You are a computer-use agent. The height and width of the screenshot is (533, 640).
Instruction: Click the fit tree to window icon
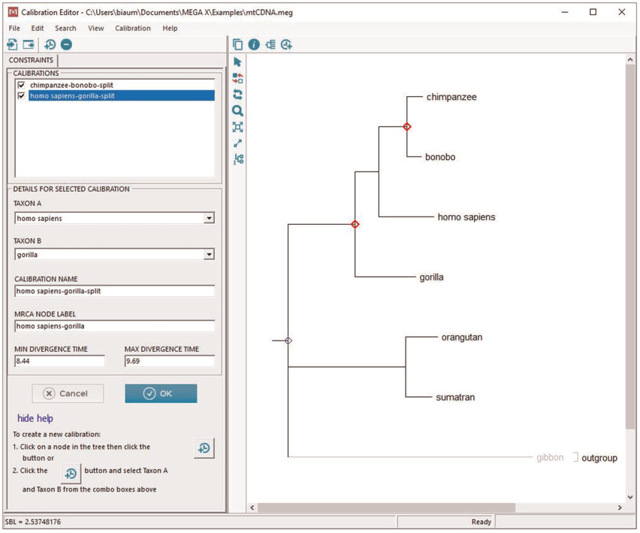coord(238,127)
